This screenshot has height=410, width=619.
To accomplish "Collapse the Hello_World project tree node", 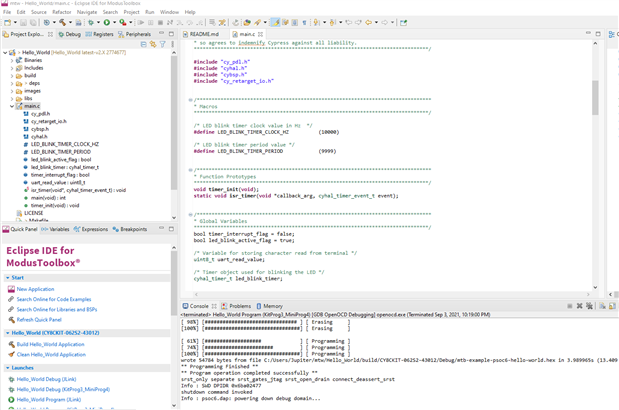I will point(5,52).
